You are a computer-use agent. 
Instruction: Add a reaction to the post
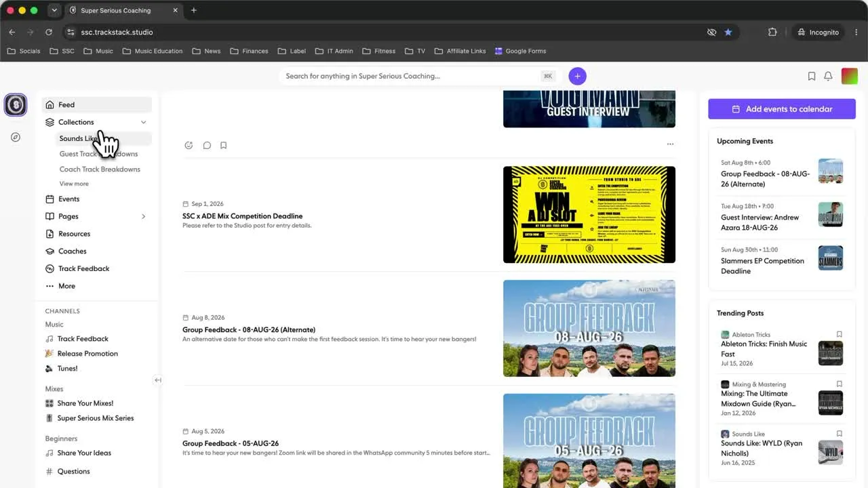pos(189,145)
